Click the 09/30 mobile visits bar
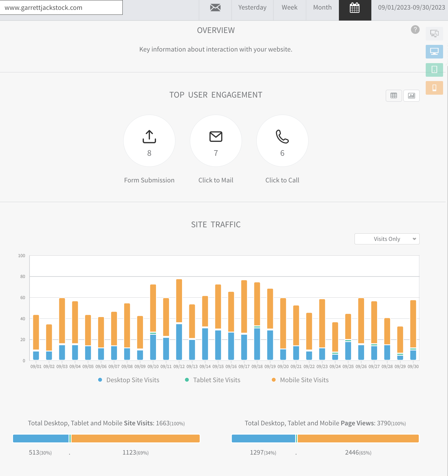The height and width of the screenshot is (476, 448). click(413, 324)
